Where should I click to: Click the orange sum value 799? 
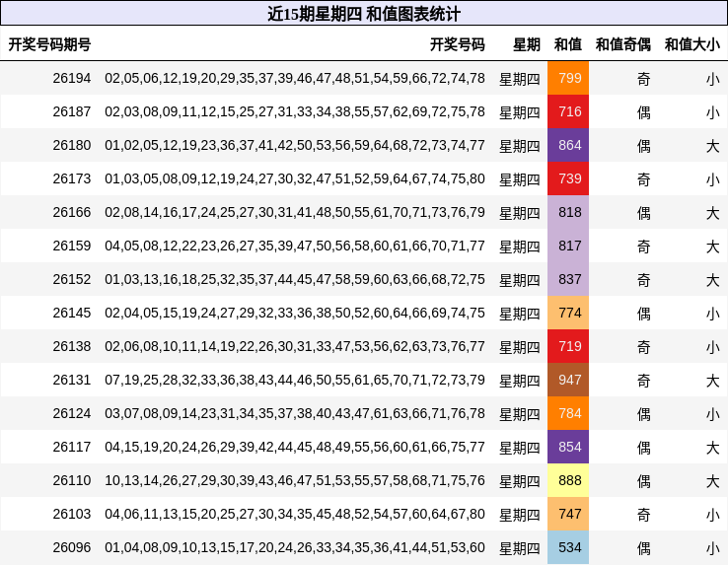[568, 78]
